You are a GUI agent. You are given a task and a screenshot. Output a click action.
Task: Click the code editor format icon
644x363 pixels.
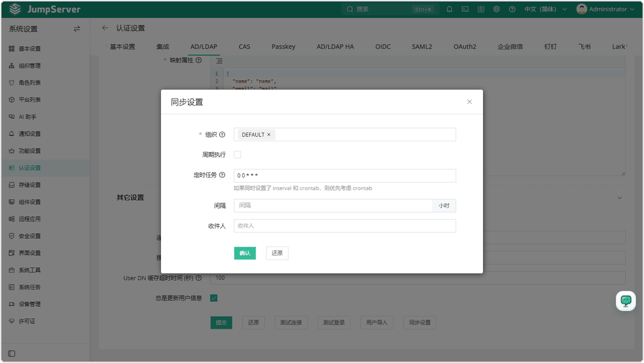point(220,61)
